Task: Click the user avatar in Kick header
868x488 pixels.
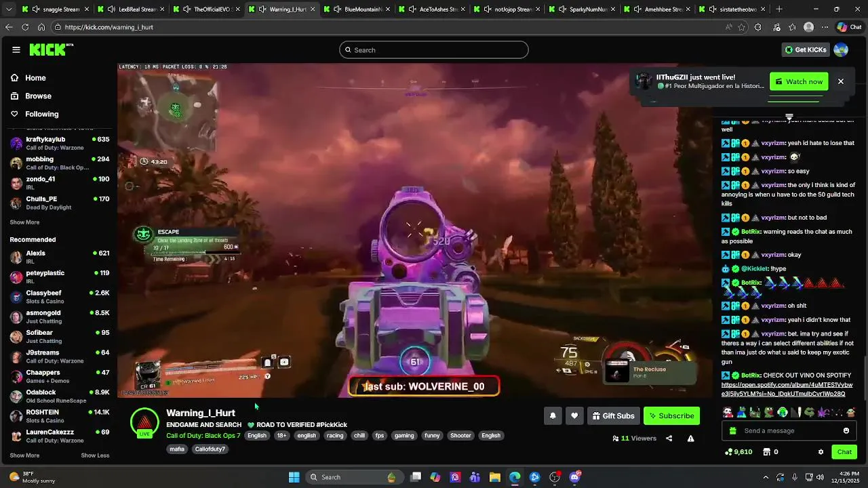Action: pos(841,49)
